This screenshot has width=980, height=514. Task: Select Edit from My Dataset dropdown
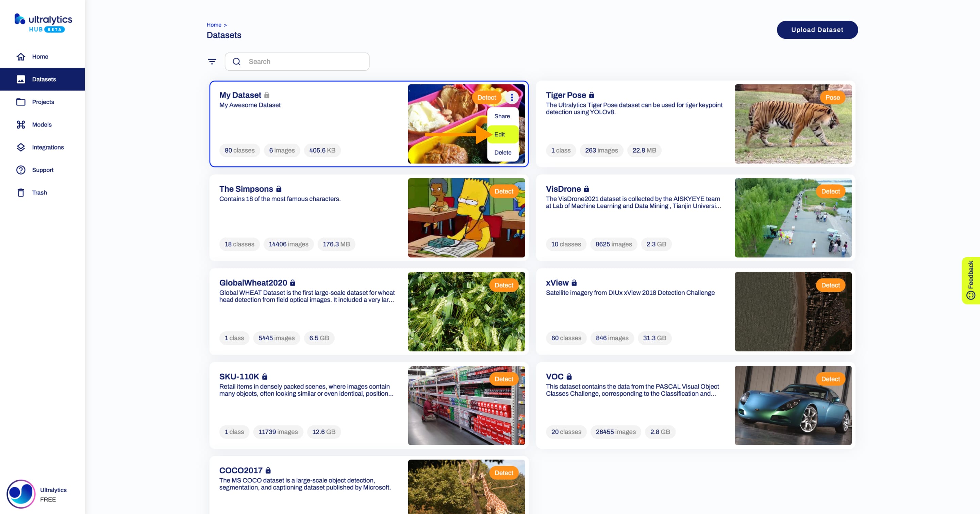(x=500, y=134)
